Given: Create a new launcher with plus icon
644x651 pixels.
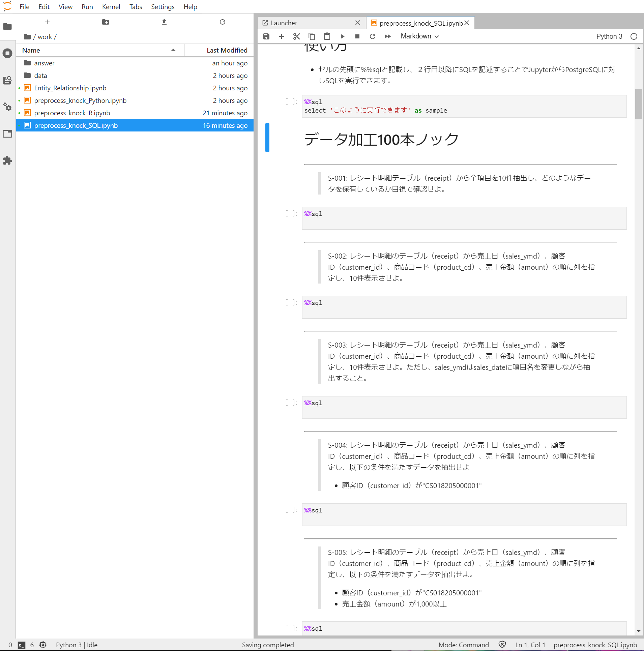Looking at the screenshot, I should (47, 22).
